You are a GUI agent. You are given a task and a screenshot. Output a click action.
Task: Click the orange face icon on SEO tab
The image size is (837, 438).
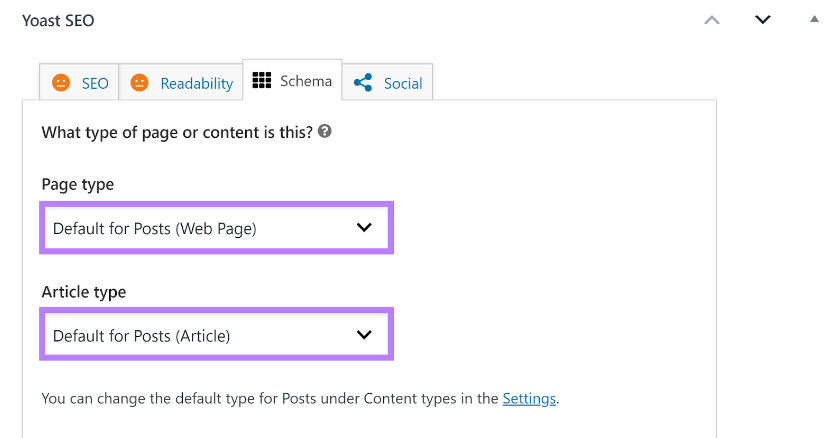61,83
